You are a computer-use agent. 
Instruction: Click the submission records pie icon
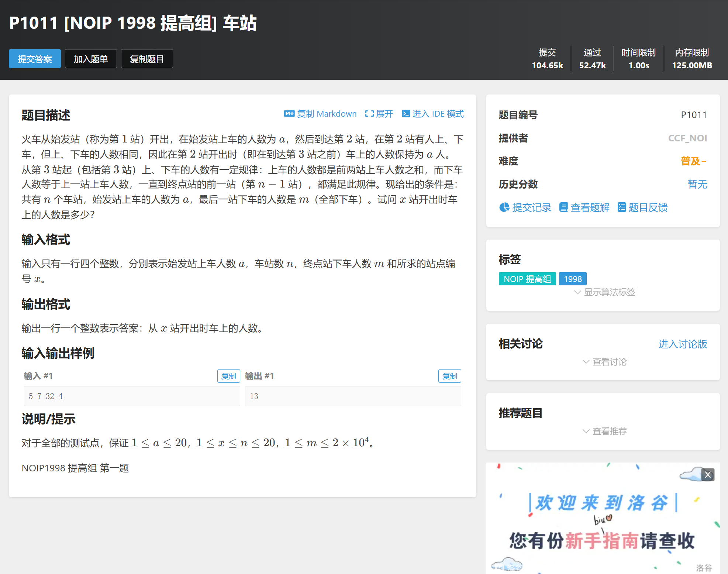tap(504, 207)
